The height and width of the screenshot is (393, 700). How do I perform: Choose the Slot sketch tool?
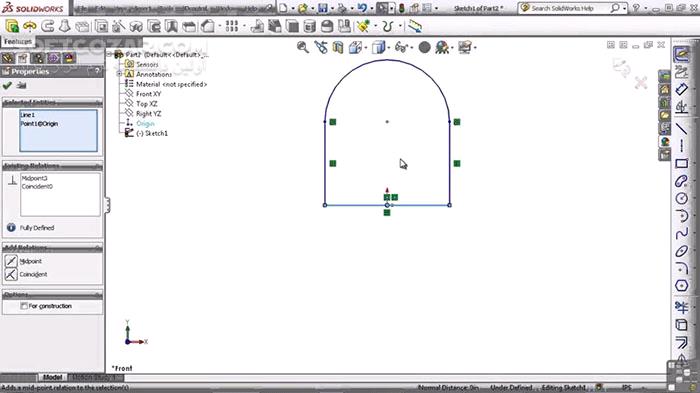tap(681, 181)
